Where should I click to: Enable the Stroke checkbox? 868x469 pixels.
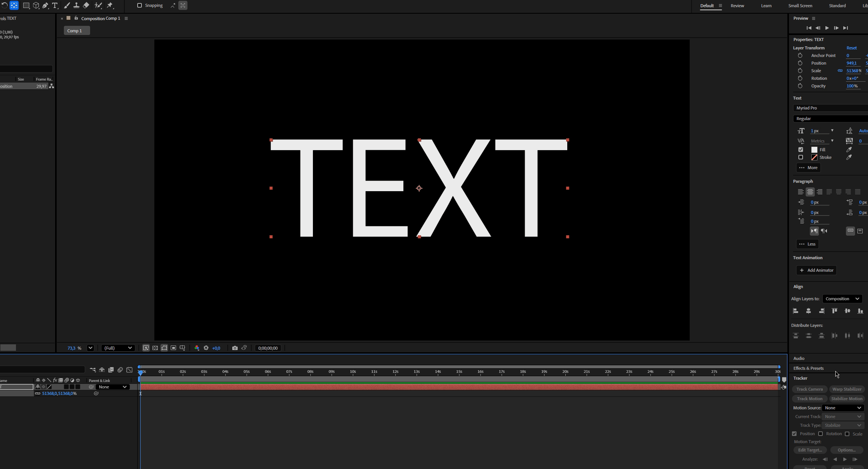(801, 157)
